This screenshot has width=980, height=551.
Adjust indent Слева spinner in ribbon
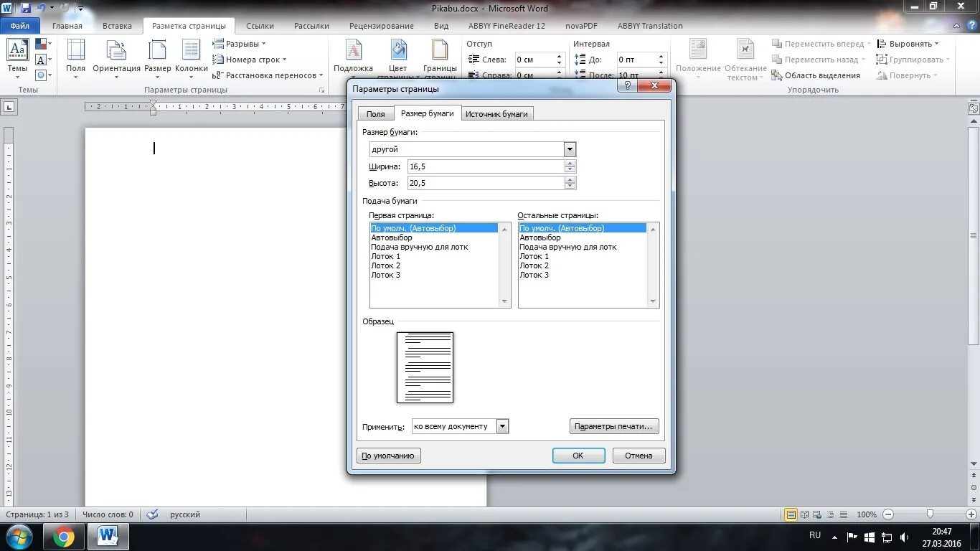560,60
